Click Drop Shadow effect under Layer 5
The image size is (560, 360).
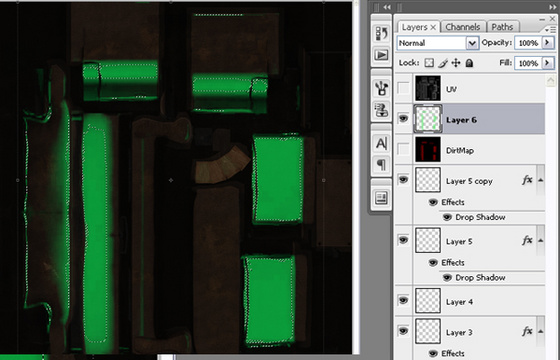[480, 278]
